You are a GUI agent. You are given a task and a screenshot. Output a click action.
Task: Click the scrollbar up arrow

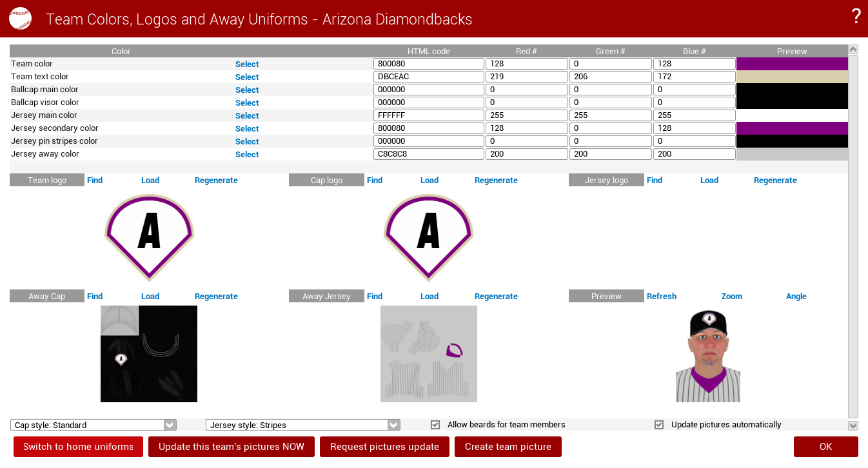853,50
